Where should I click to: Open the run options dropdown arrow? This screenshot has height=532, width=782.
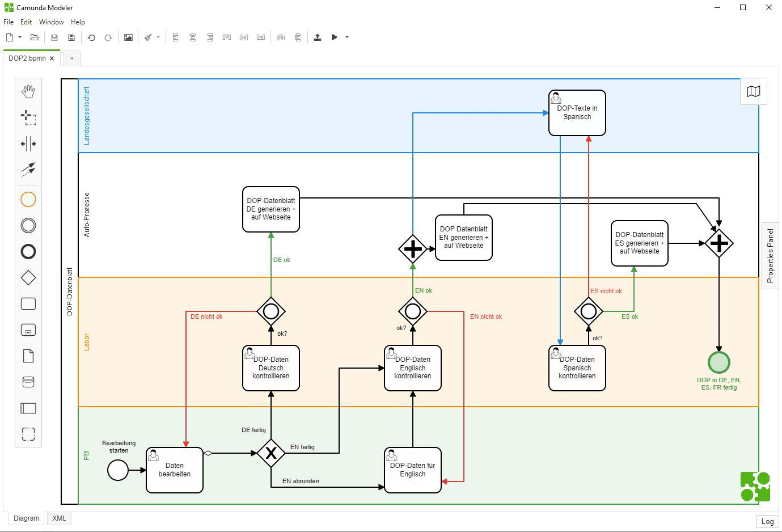point(347,37)
